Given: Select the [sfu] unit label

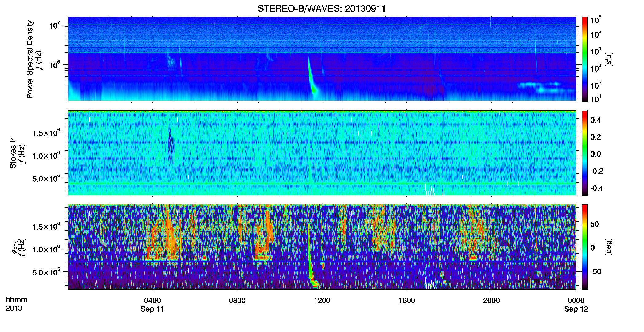Looking at the screenshot, I should (609, 59).
